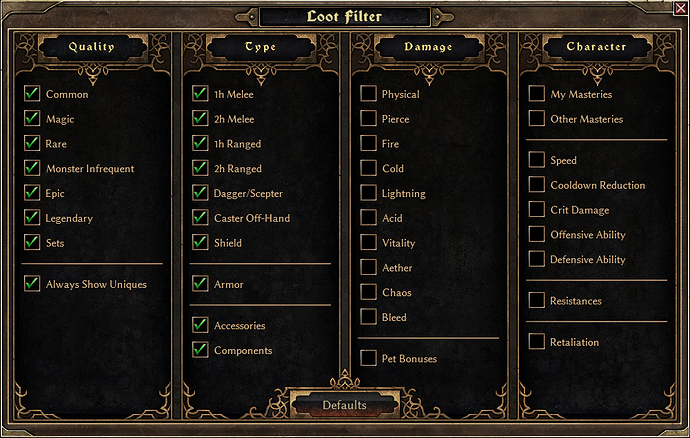The width and height of the screenshot is (690, 438).
Task: Enable the Physical damage filter
Action: click(x=368, y=94)
